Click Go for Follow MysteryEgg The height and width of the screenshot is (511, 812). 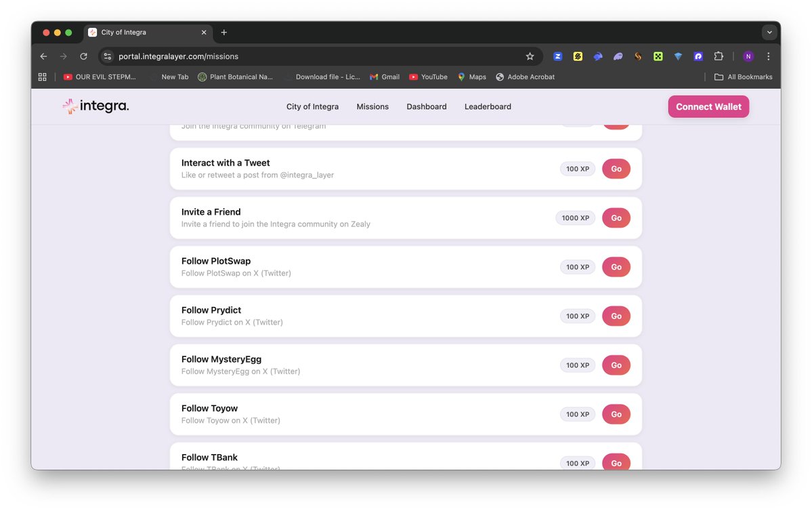(x=616, y=365)
